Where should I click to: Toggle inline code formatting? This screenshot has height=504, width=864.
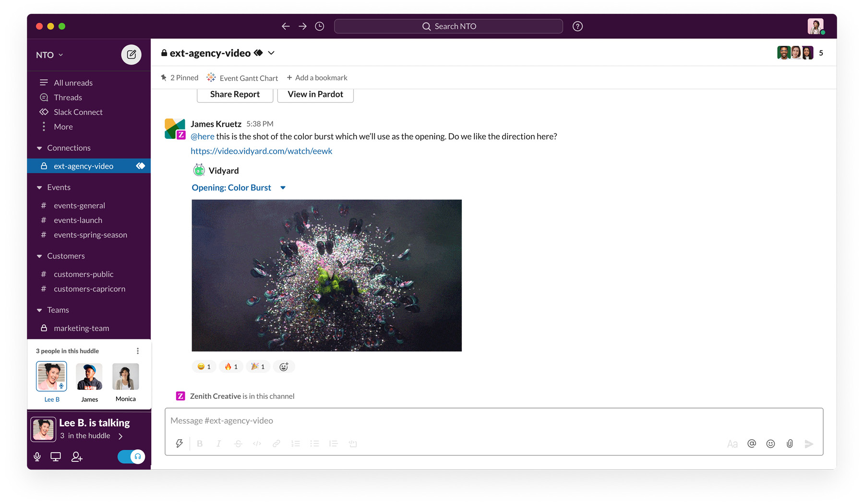tap(257, 444)
